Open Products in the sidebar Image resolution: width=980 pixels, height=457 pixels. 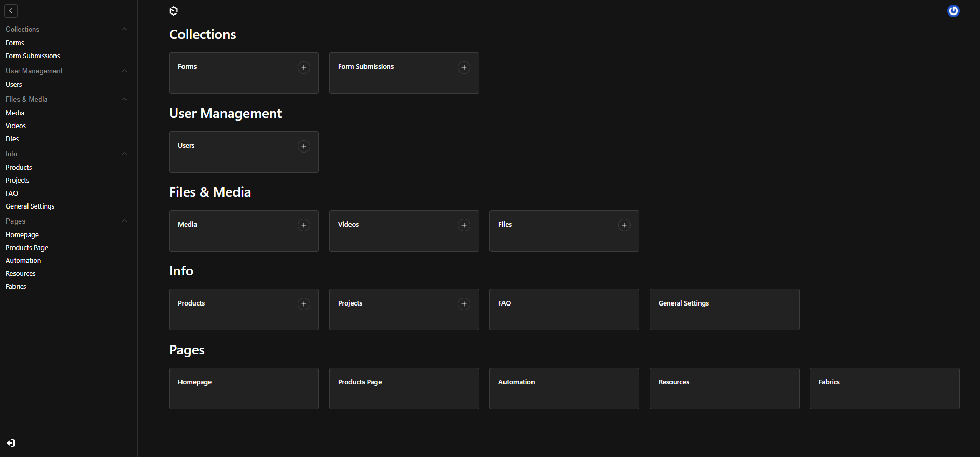tap(19, 167)
